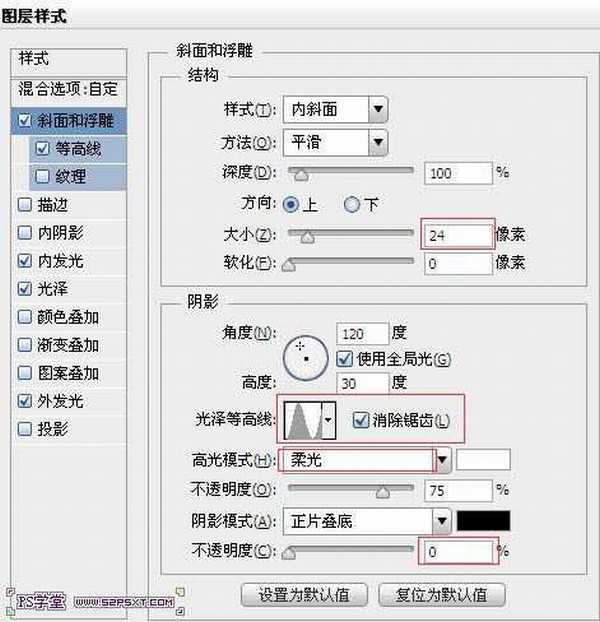Expand the 方法 dropdown showing 平滑
Screen dimensions: 600x622
[x=334, y=142]
